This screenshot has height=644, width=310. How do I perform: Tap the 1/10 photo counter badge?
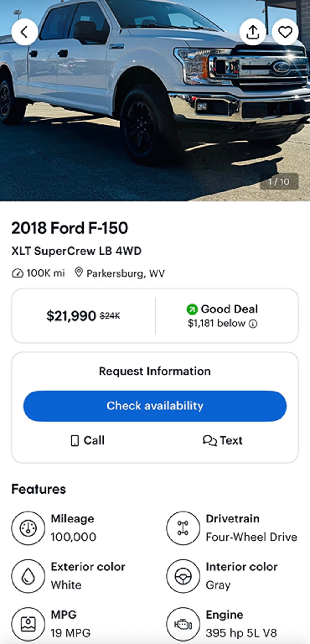tap(279, 182)
